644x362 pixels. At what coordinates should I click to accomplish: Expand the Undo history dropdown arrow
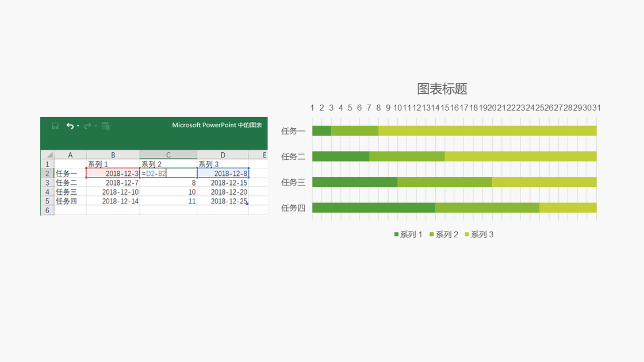78,126
